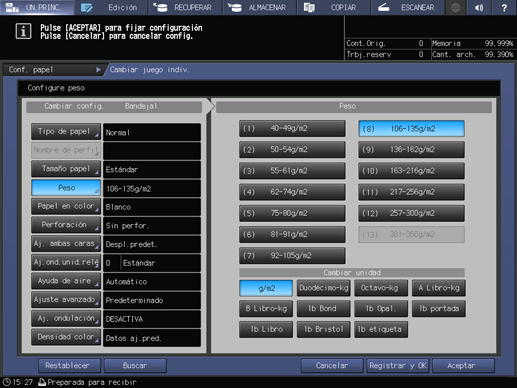Screen dimensions: 517x388
Task: Select the Peso setting button
Action: 66,188
